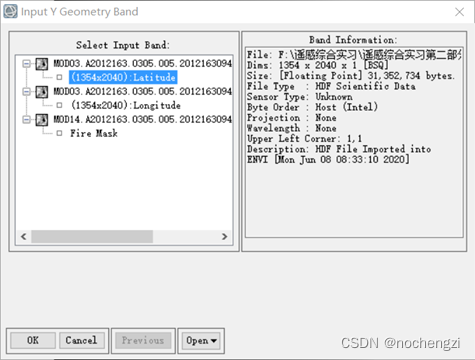Screen dimensions: 475x360
Task: Close the Input Y Geometry Band dialog
Action: (460, 12)
